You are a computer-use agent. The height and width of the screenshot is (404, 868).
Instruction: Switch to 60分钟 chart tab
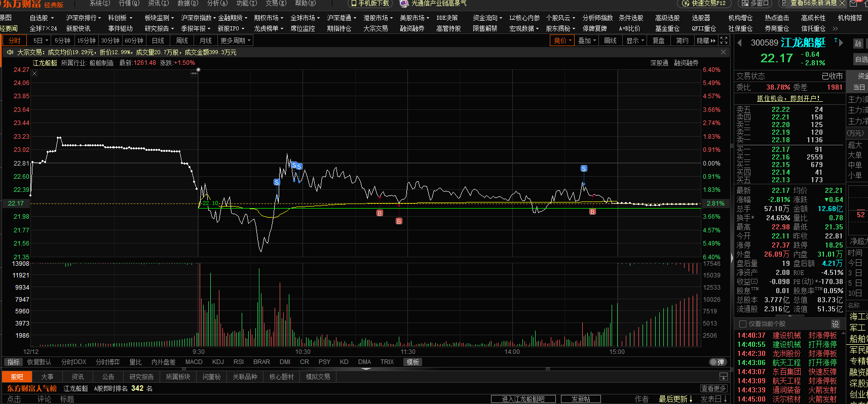click(134, 41)
